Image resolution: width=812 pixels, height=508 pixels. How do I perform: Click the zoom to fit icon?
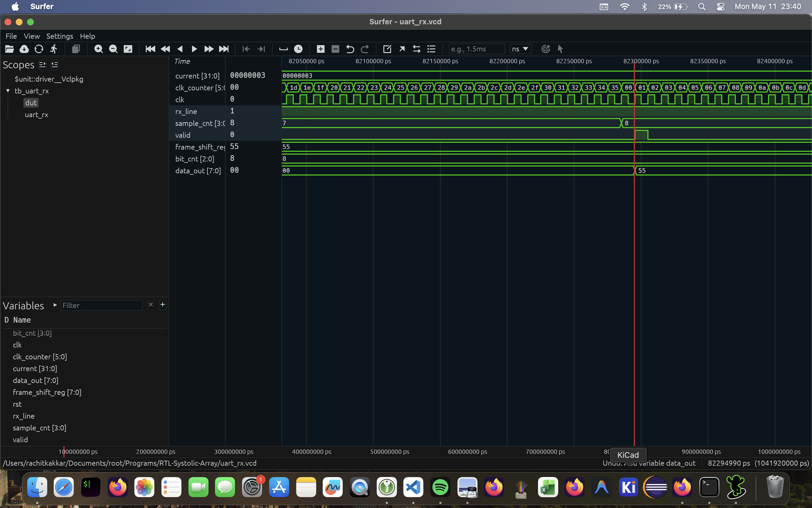pyautogui.click(x=128, y=49)
